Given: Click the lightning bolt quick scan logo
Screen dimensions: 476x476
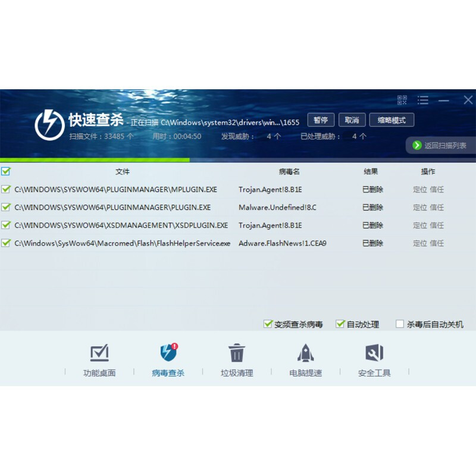Looking at the screenshot, I should coord(49,124).
